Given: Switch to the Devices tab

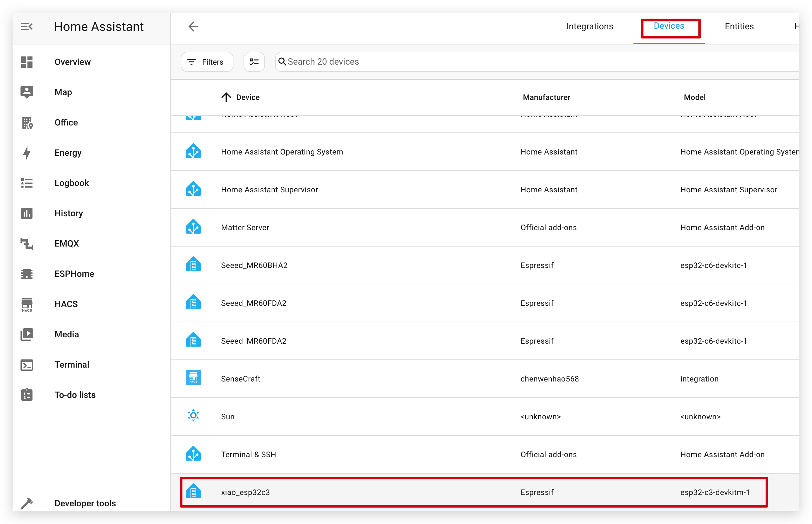Looking at the screenshot, I should pos(669,26).
